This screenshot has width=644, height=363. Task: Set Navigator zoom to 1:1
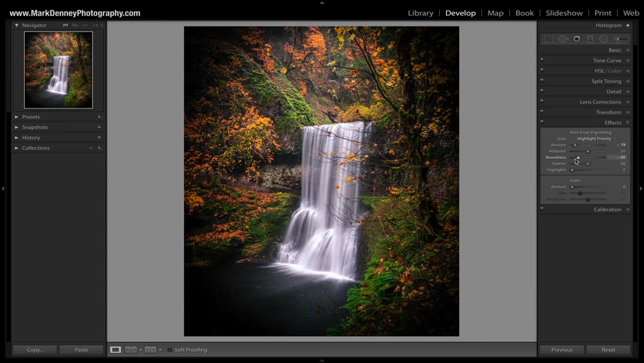pyautogui.click(x=85, y=25)
